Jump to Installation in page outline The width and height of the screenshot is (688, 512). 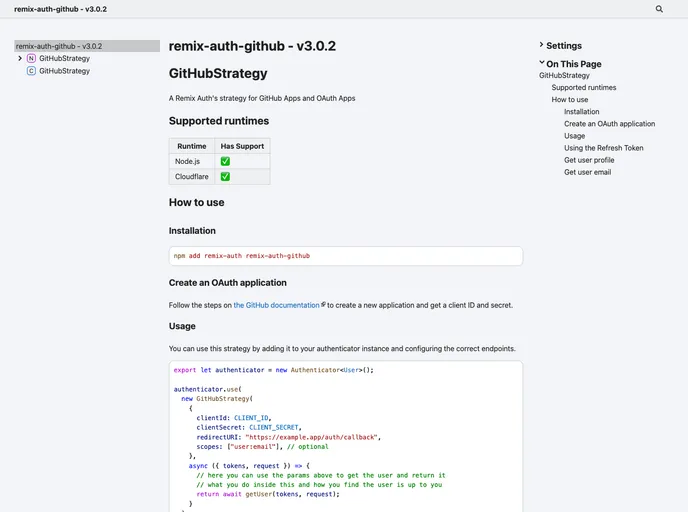[581, 111]
